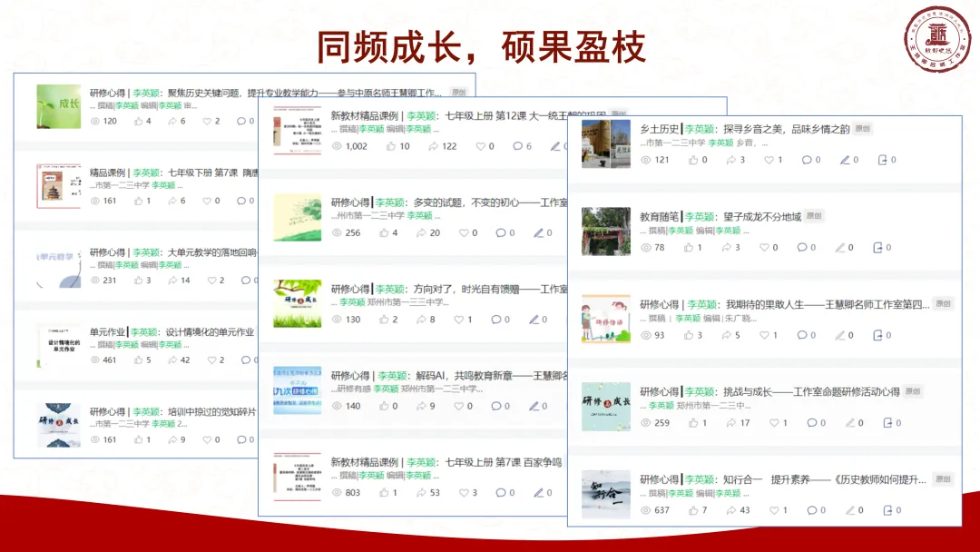The width and height of the screenshot is (980, 552).
Task: Open article 望子成龙不分地域
Action: [720, 216]
